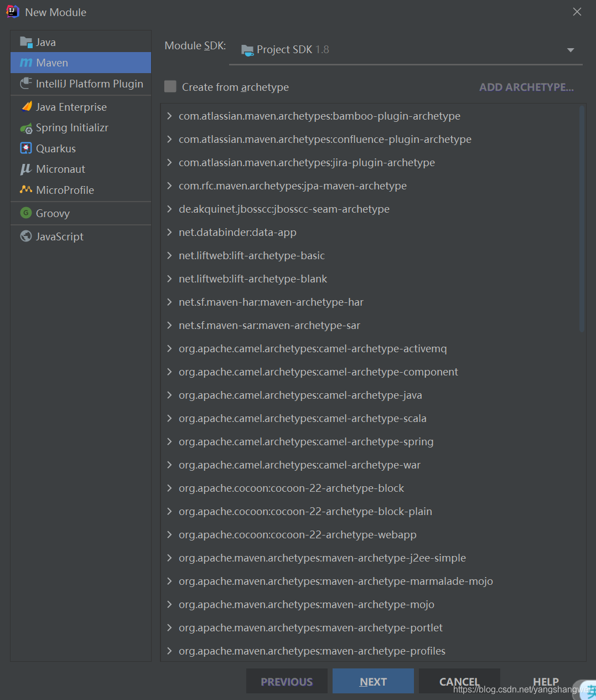
Task: Click the Maven 'm' icon
Action: [x=26, y=63]
